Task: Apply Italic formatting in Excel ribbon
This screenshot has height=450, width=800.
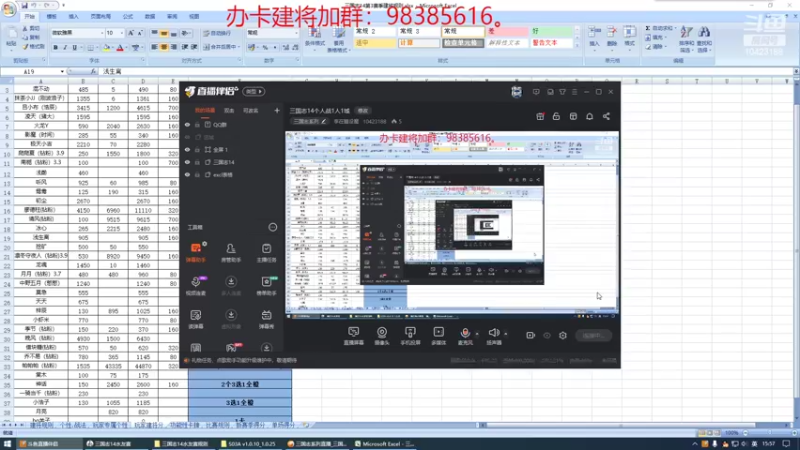Action: (x=65, y=47)
